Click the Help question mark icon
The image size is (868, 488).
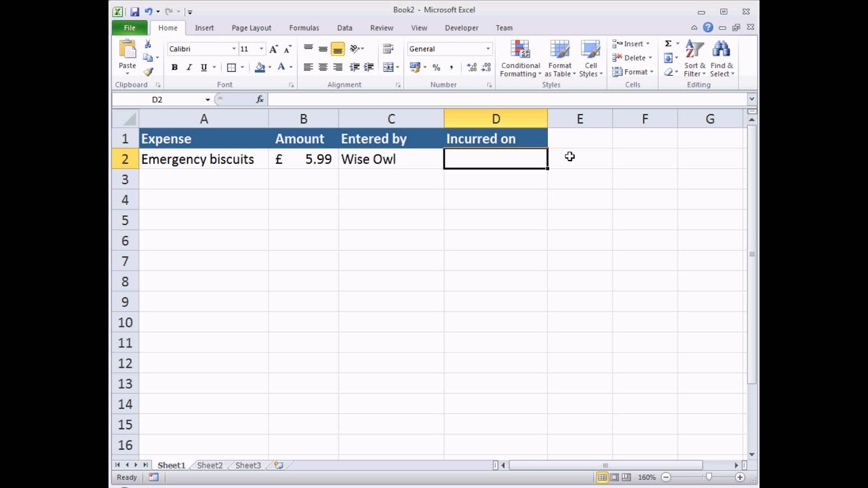[708, 28]
